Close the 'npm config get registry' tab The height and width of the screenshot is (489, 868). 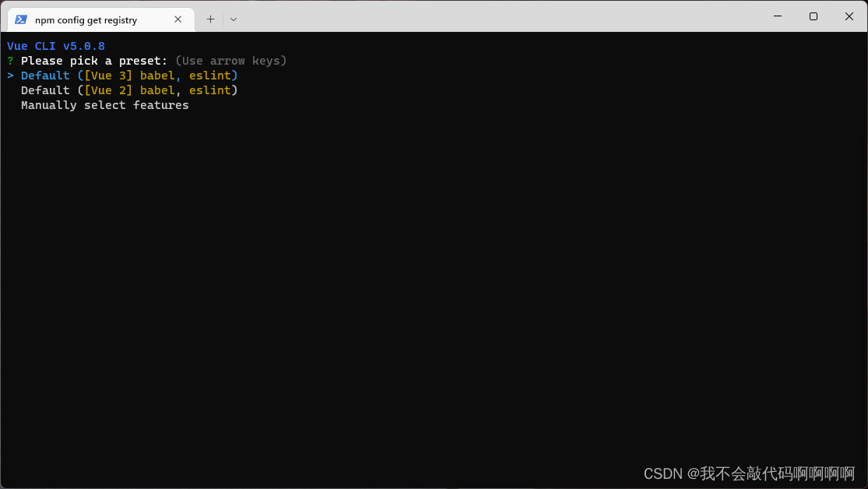coord(177,19)
